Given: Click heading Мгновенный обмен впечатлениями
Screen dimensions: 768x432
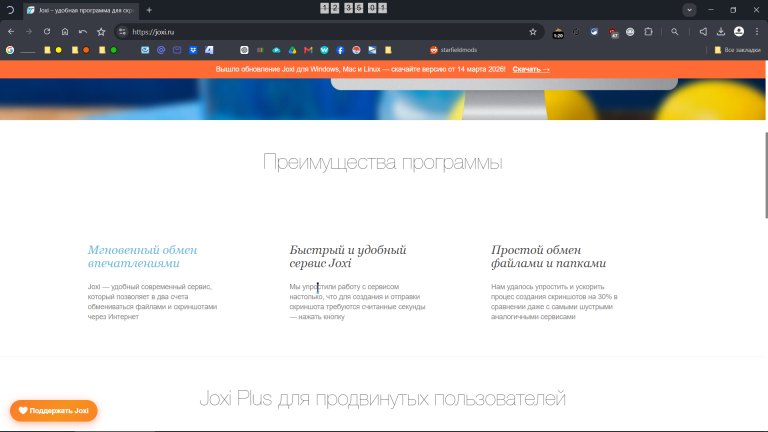Looking at the screenshot, I should 142,257.
